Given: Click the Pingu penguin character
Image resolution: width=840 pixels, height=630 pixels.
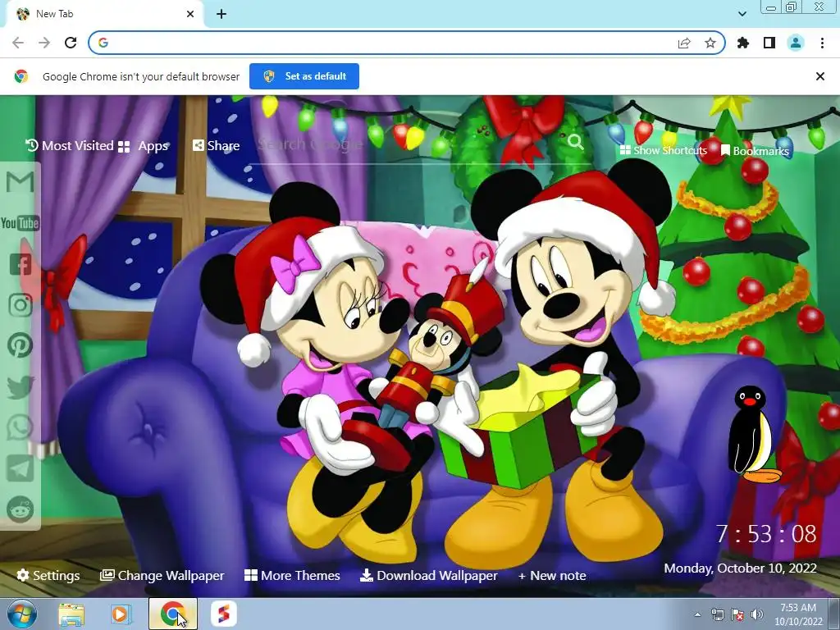Looking at the screenshot, I should (754, 435).
